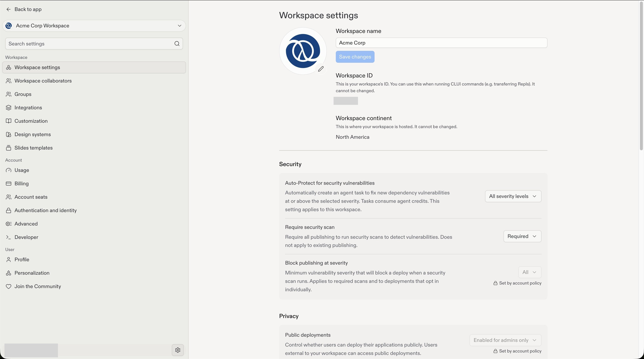Screen dimensions: 644x359
Task: Click the Auto-Protect for security vulnerabilities label
Action: (x=330, y=183)
